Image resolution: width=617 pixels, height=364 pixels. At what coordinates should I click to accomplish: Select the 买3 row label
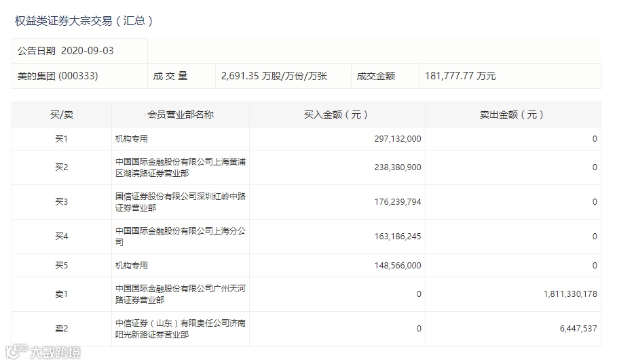click(61, 202)
